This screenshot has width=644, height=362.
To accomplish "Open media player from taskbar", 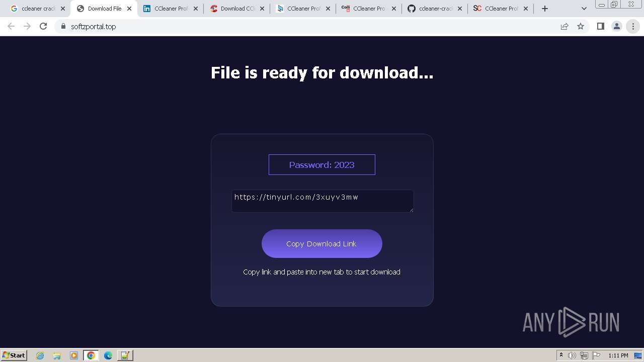I will [x=74, y=355].
